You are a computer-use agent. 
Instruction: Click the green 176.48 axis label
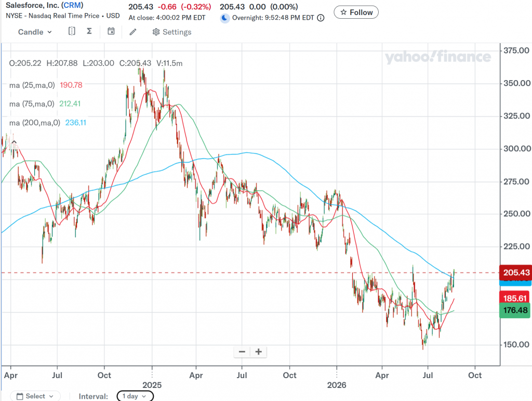click(x=515, y=311)
